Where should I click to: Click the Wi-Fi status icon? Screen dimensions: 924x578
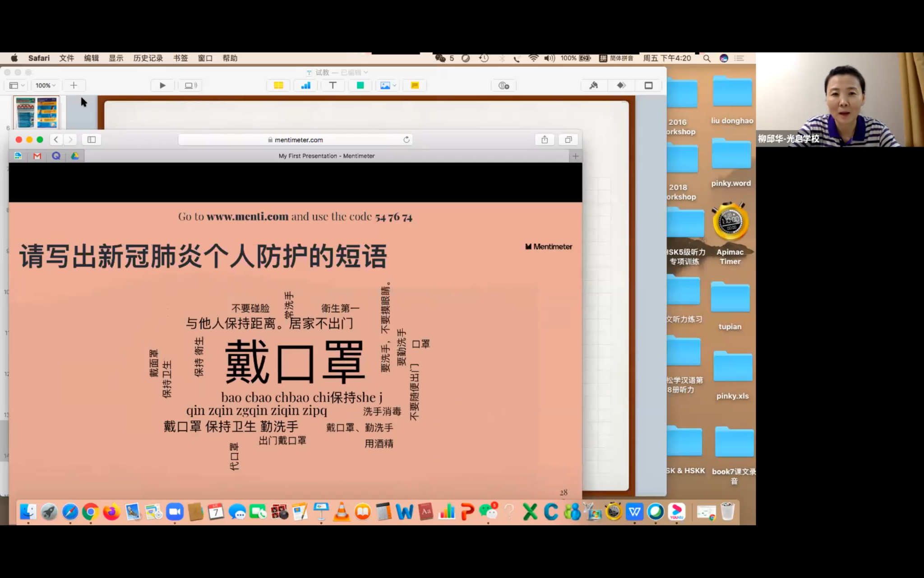tap(533, 58)
